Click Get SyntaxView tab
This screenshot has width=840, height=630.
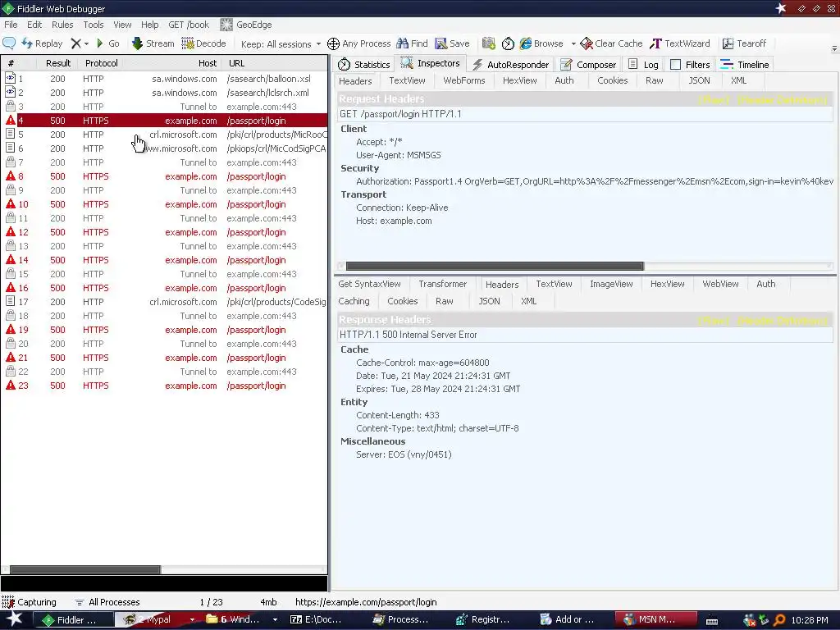(369, 284)
